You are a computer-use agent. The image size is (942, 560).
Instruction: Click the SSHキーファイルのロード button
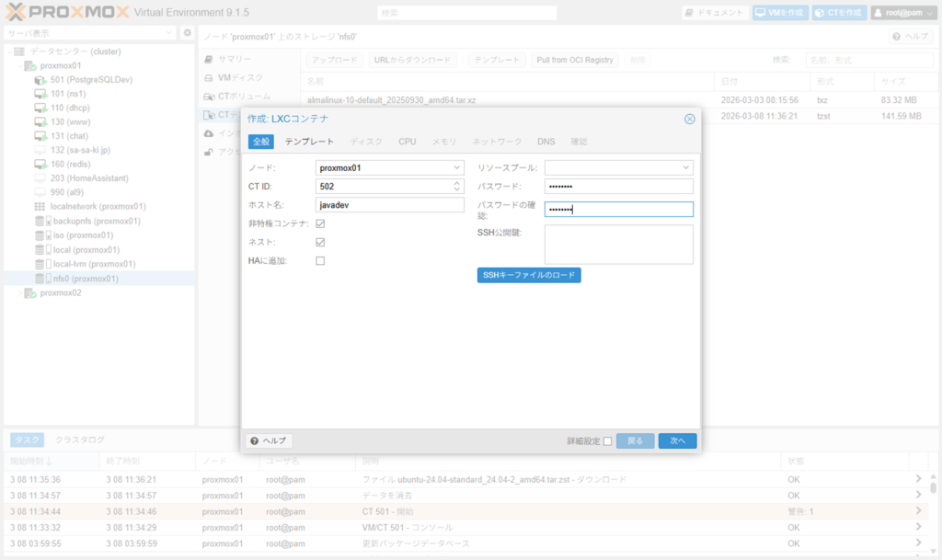529,276
